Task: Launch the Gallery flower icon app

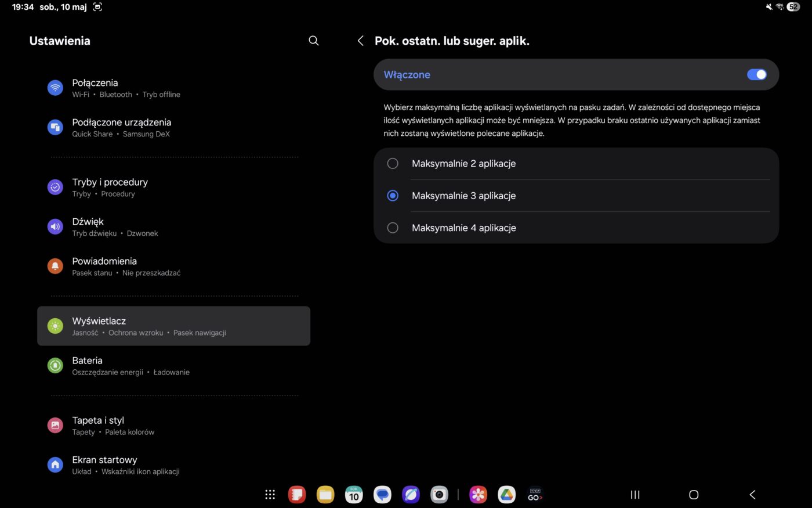Action: coord(478,495)
